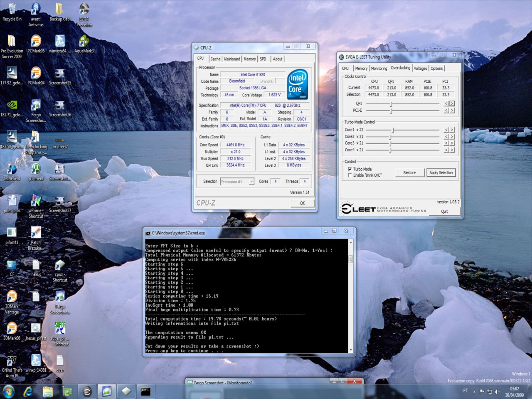The height and width of the screenshot is (399, 532).
Task: Launch 3DMark06 desktop shortcut
Action: pos(12,332)
